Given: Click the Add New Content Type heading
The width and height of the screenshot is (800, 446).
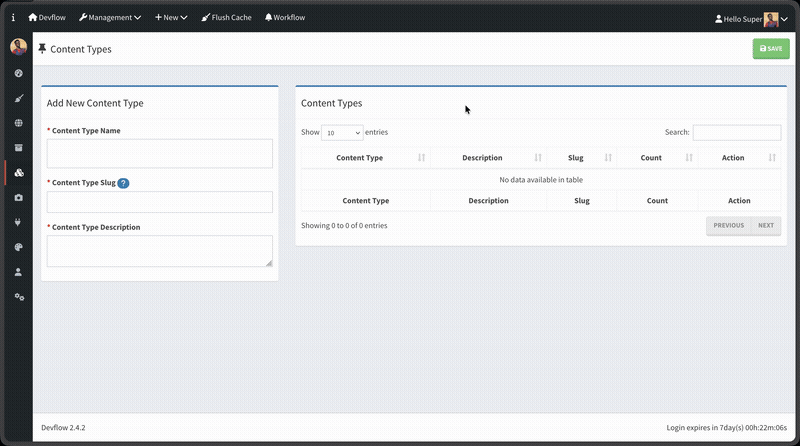Looking at the screenshot, I should (x=95, y=103).
